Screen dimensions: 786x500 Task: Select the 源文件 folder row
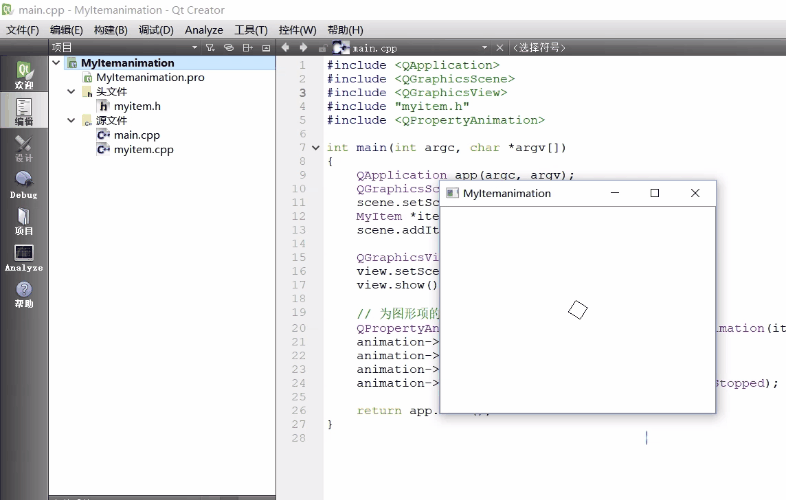(x=111, y=120)
